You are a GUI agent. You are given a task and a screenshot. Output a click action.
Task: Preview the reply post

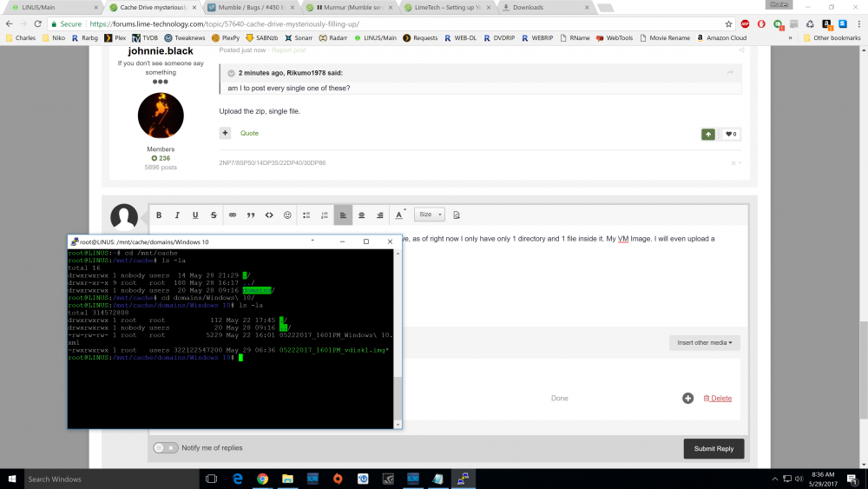457,215
